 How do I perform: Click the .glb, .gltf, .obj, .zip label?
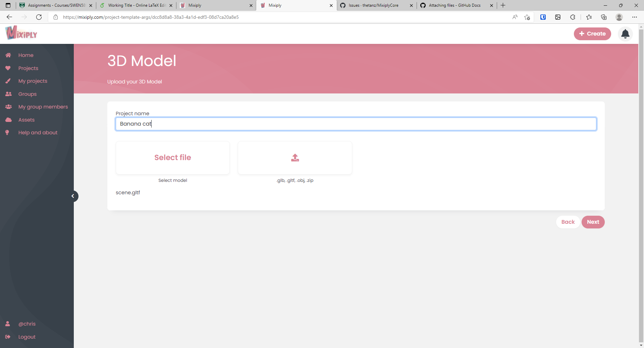pyautogui.click(x=295, y=181)
